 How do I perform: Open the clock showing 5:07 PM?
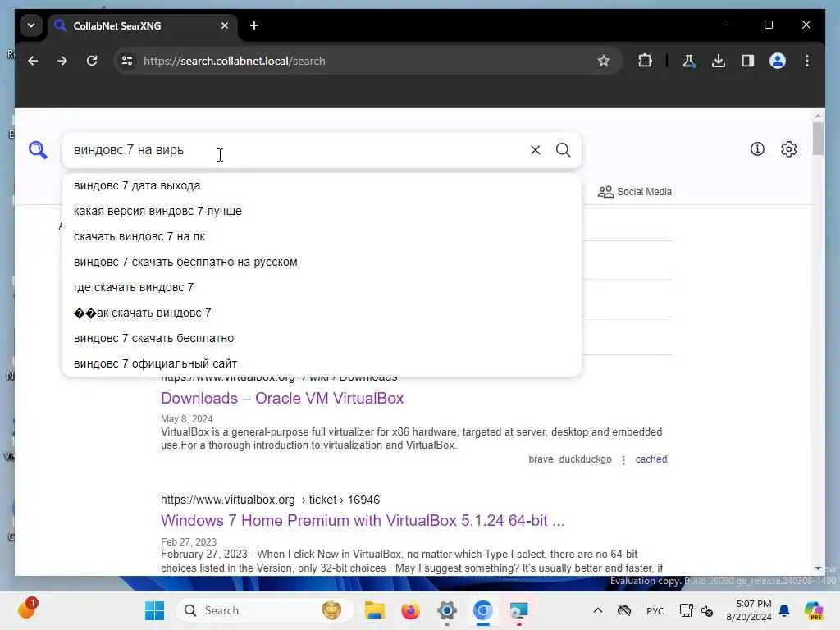[x=748, y=610]
